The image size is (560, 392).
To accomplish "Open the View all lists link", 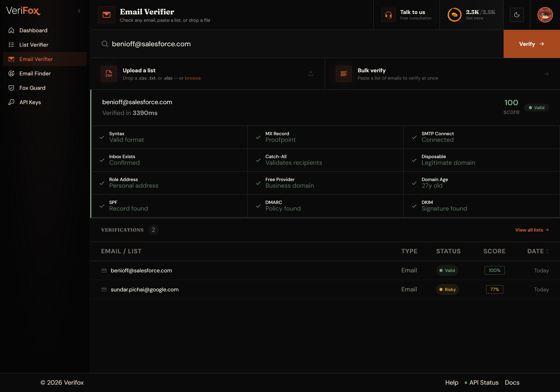I will point(532,230).
